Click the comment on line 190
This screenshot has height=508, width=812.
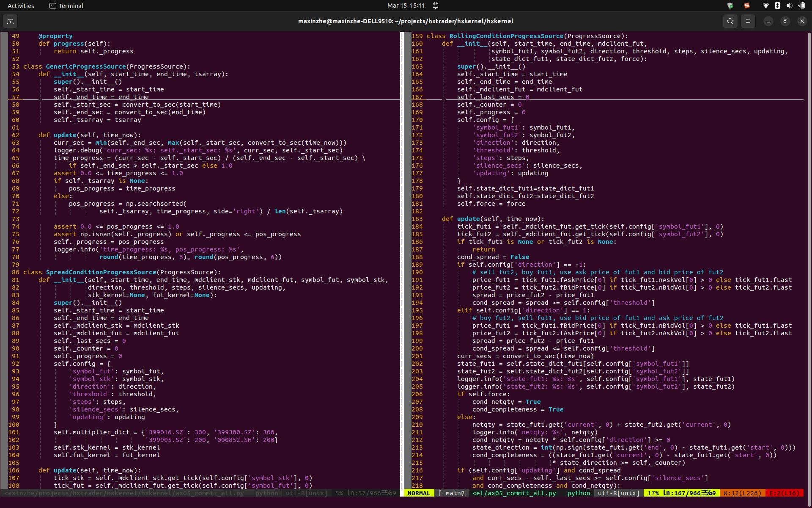598,272
